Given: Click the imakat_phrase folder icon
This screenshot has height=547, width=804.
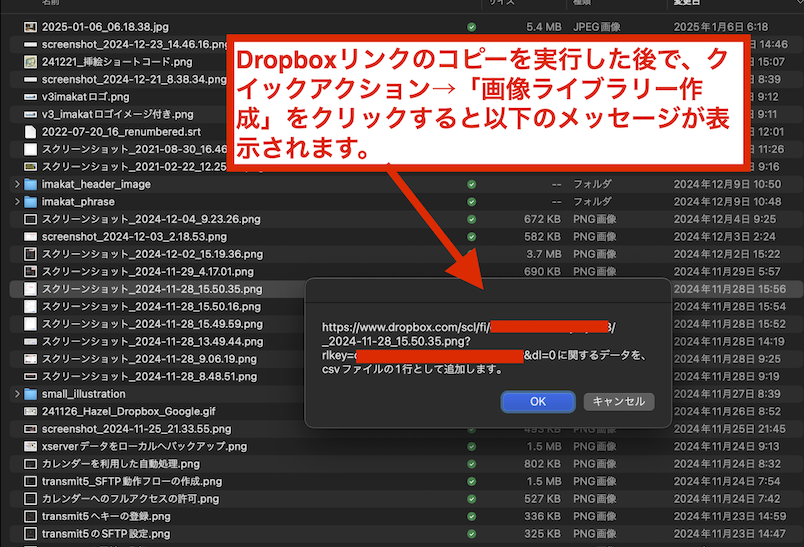Looking at the screenshot, I should point(30,202).
